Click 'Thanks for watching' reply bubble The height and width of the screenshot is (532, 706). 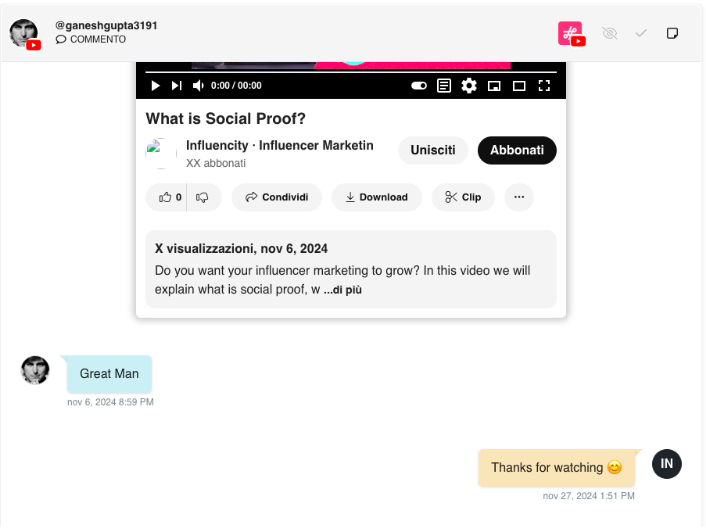pos(557,468)
